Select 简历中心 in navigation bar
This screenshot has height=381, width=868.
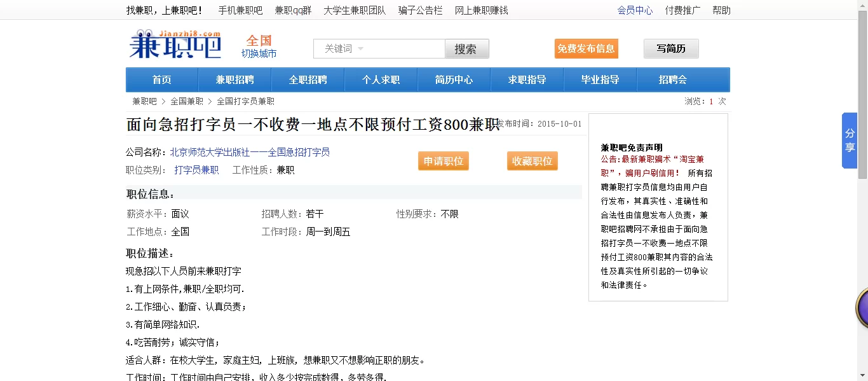pos(454,80)
